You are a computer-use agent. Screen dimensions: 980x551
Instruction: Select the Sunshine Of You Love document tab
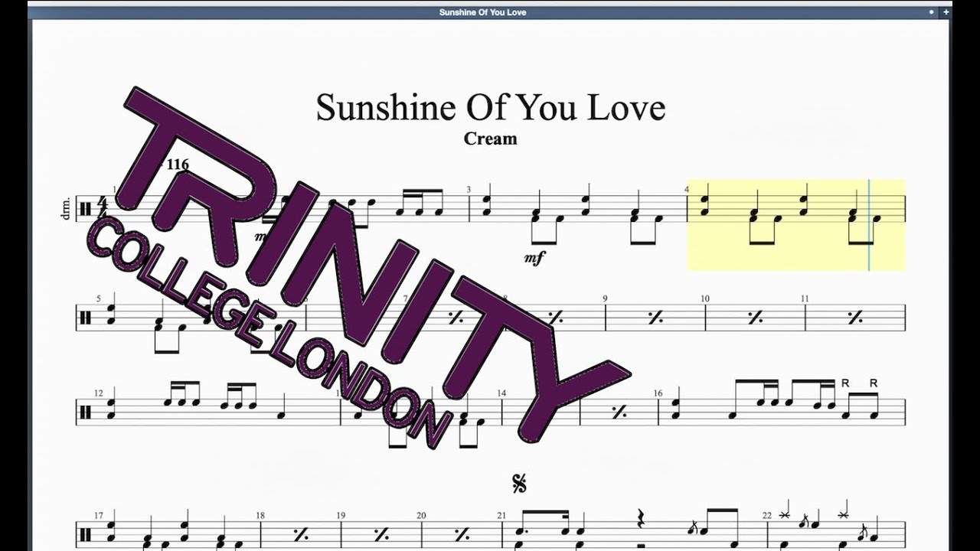[482, 12]
